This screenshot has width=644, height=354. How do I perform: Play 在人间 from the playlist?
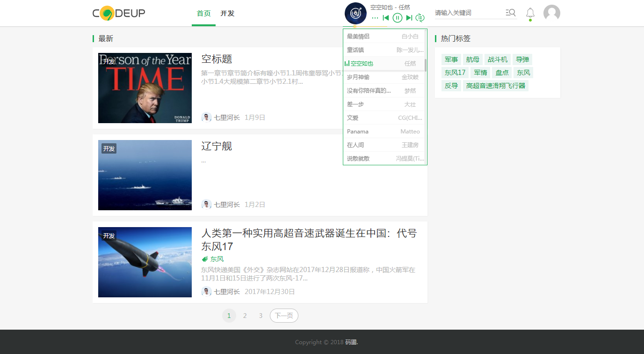[x=384, y=145]
